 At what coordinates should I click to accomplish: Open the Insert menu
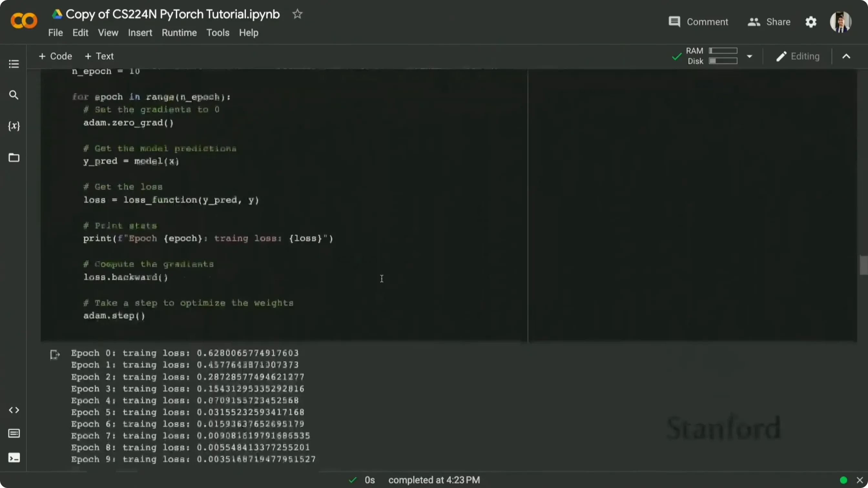tap(140, 33)
